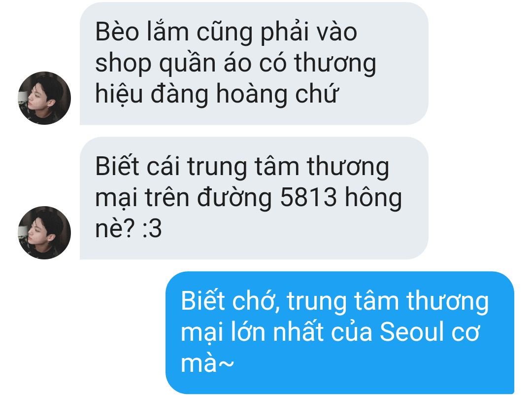Click 'cũng phải vào' in first bubble
532x396 pixels.
click(277, 32)
